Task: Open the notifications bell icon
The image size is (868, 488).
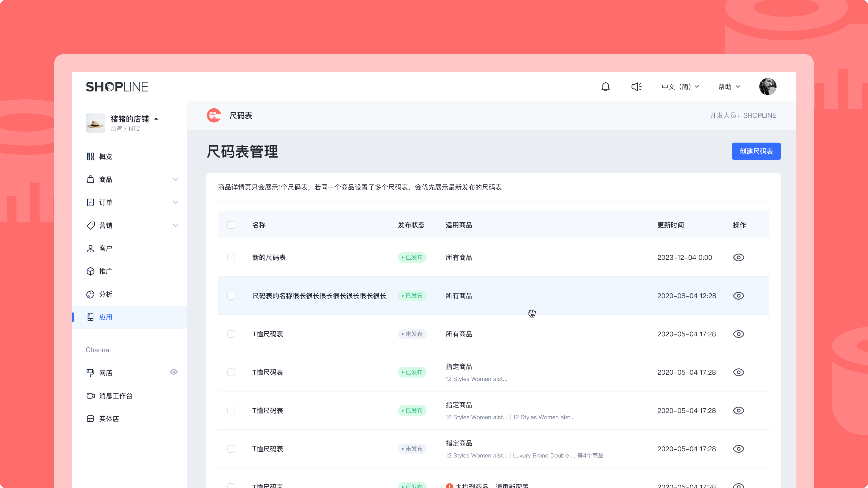Action: pos(606,87)
